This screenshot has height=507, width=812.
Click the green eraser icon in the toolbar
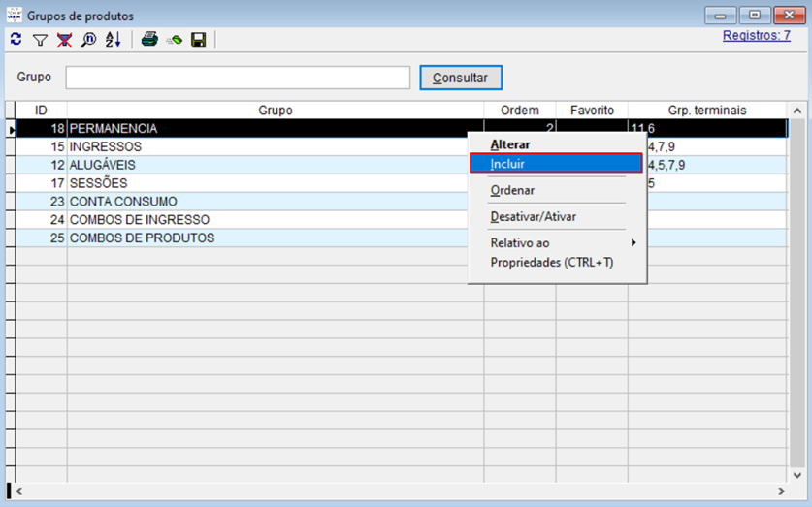pos(175,40)
